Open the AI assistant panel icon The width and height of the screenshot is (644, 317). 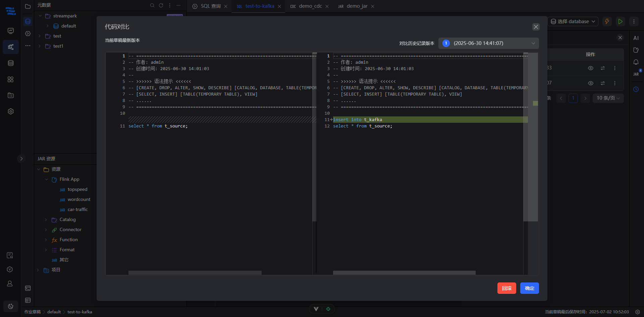point(636,38)
